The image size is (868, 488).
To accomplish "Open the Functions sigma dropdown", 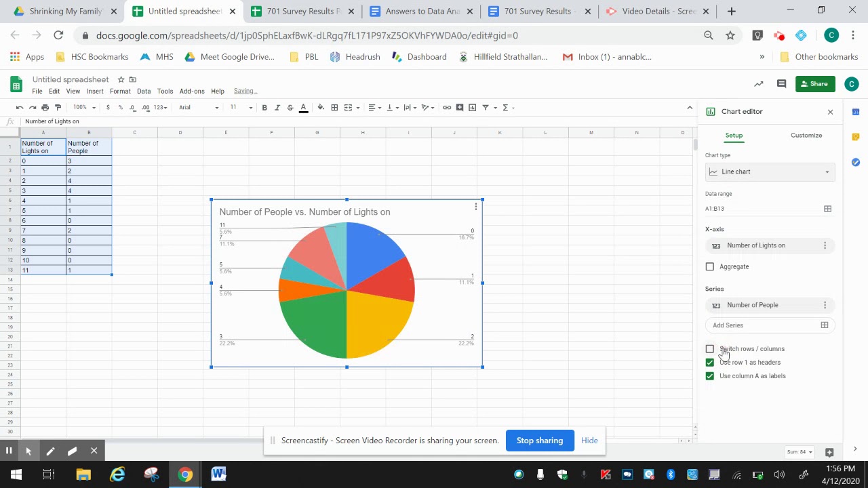I will 508,107.
